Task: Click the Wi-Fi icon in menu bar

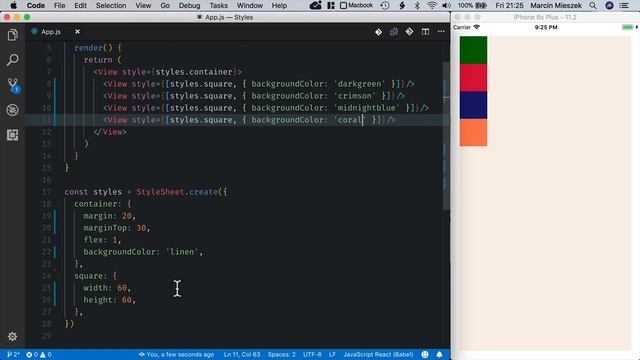Action: (432, 5)
